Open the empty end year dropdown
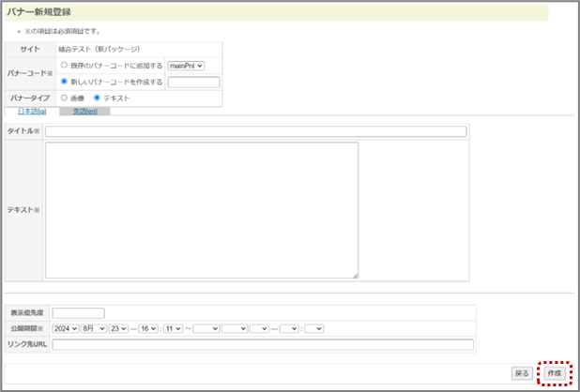Screen dimensions: 580x392 coord(206,328)
